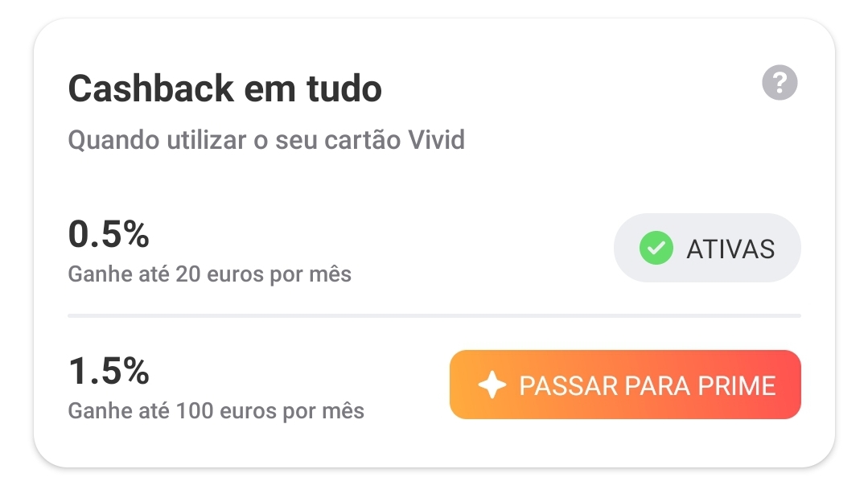868x498 pixels.
Task: Click the word 'Vivid' in the subtitle
Action: [437, 140]
